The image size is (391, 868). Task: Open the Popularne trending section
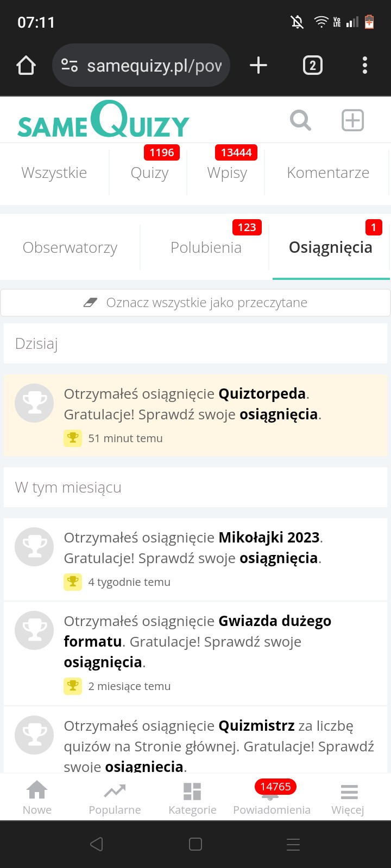pyautogui.click(x=115, y=797)
